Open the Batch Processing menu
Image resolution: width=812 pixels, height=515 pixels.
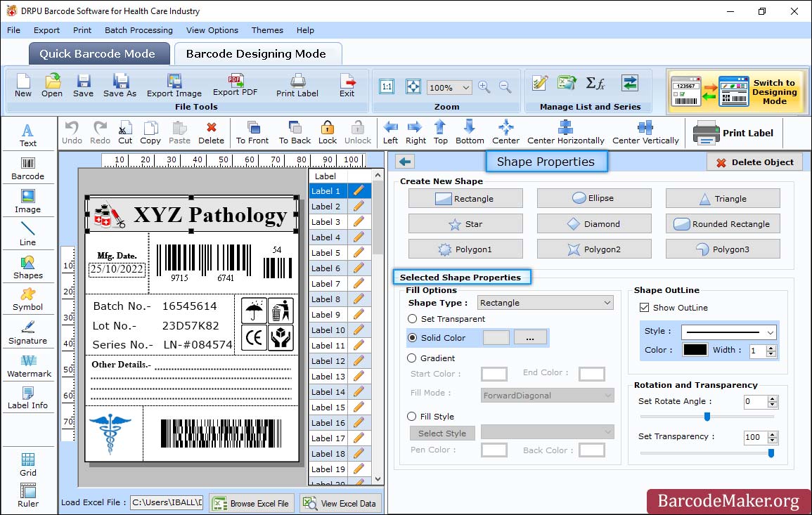coord(138,30)
